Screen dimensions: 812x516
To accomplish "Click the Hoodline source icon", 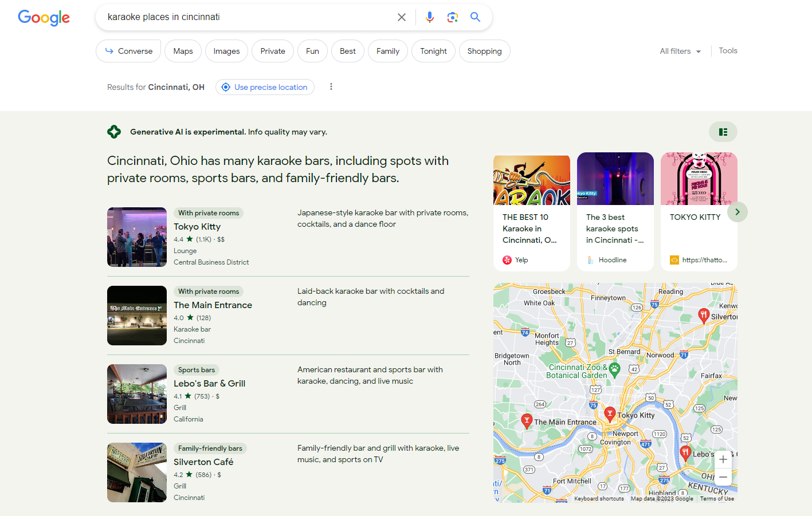I will (x=591, y=260).
